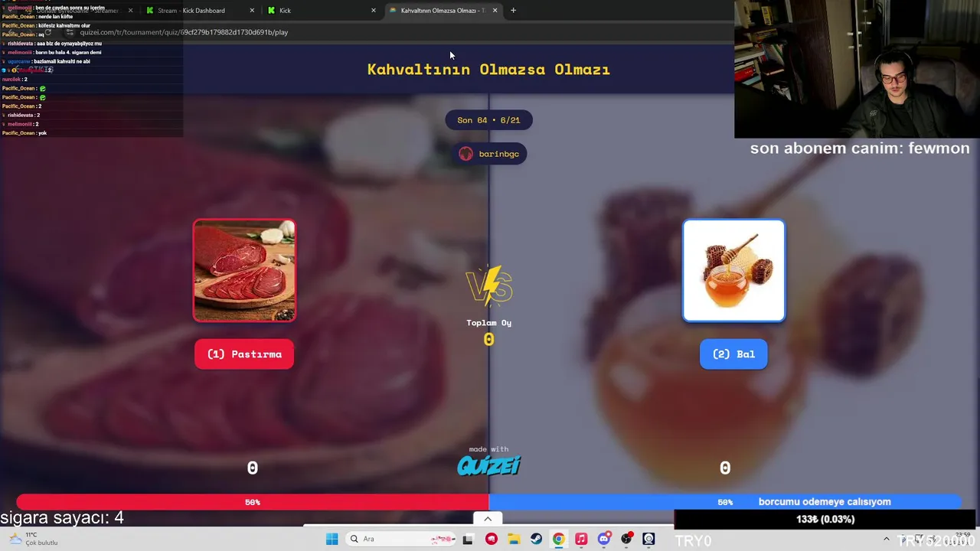Click the VS lightning emblem

point(489,286)
